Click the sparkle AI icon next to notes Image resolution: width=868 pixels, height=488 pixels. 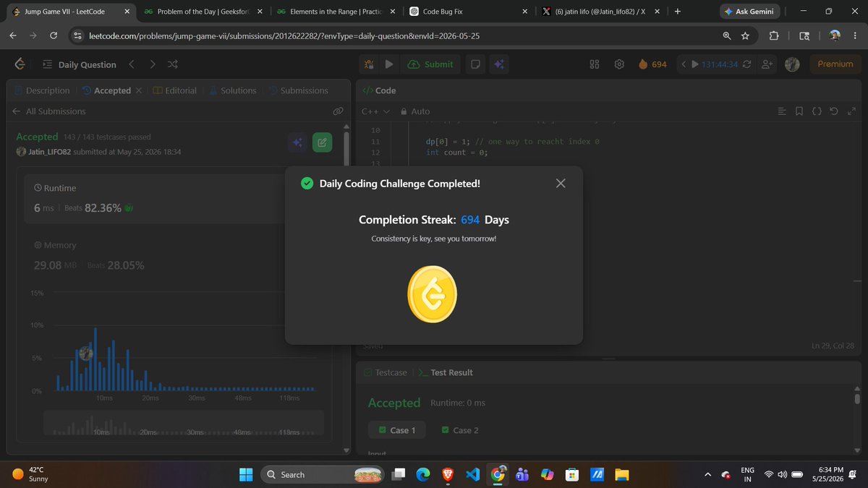coord(498,64)
